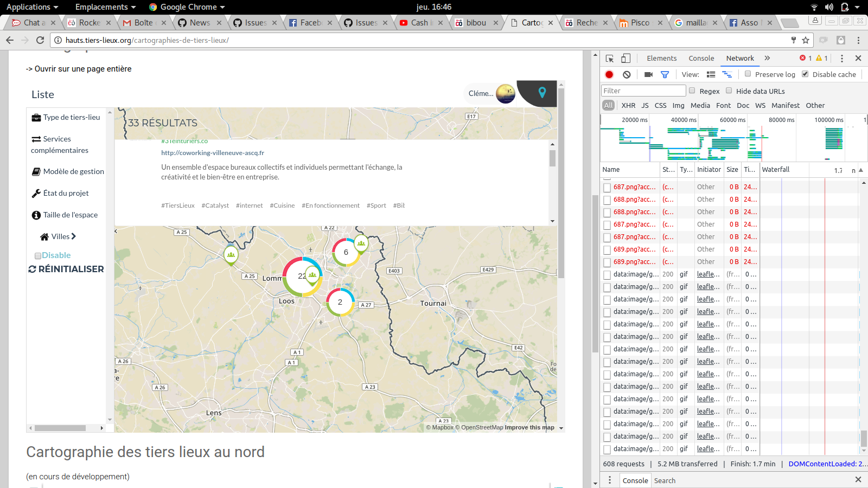Open the Wi-Fi network indicator
The width and height of the screenshot is (868, 488).
point(814,7)
